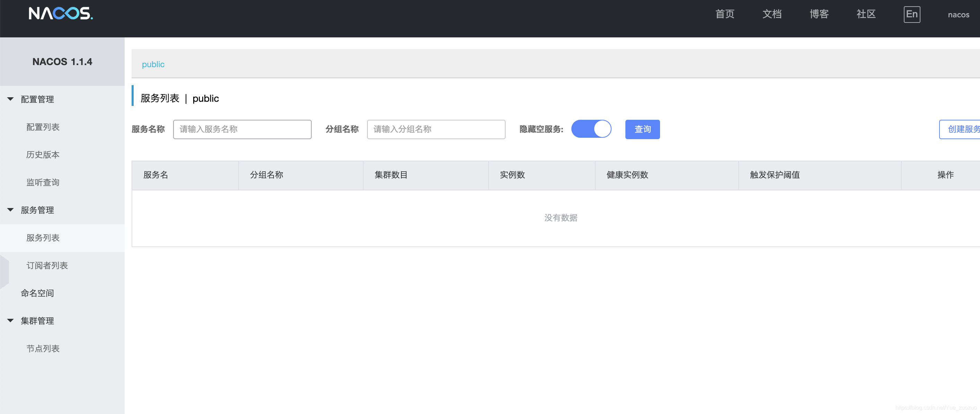This screenshot has width=980, height=414.
Task: Select the public namespace tab
Action: (x=153, y=64)
